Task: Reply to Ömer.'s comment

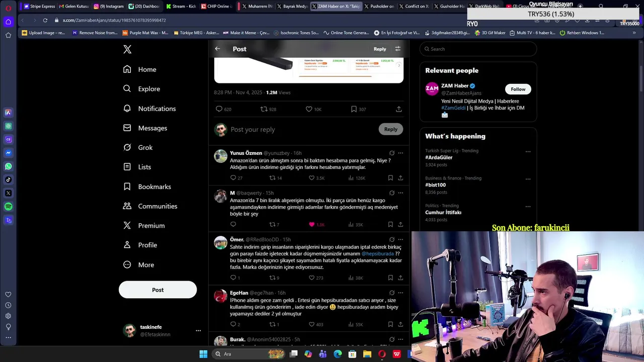Action: [233, 278]
